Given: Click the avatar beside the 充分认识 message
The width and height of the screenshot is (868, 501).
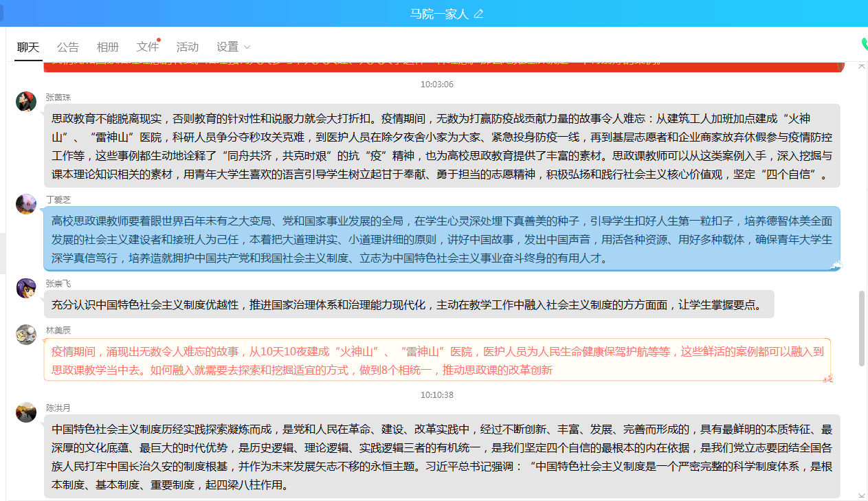Looking at the screenshot, I should click(x=26, y=288).
